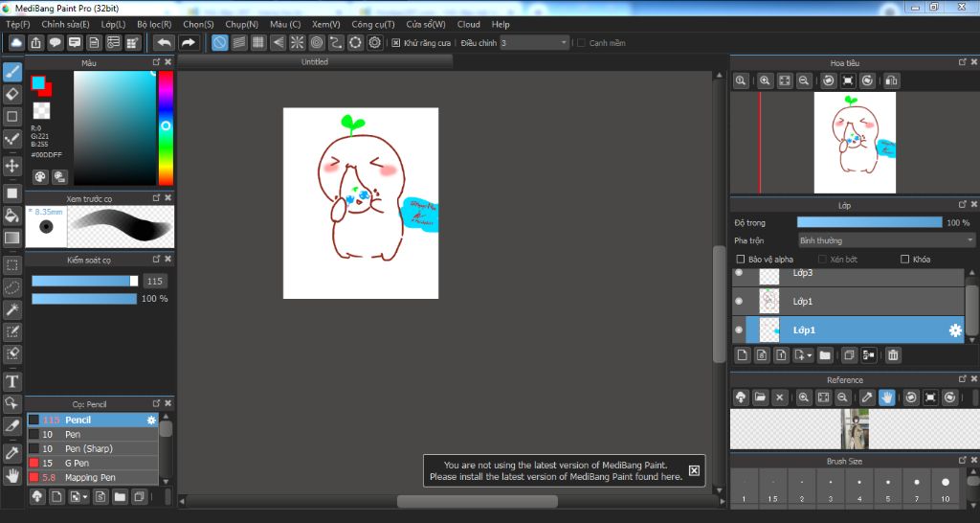Click brush size slider showing 115
The image size is (980, 523).
[x=84, y=282]
